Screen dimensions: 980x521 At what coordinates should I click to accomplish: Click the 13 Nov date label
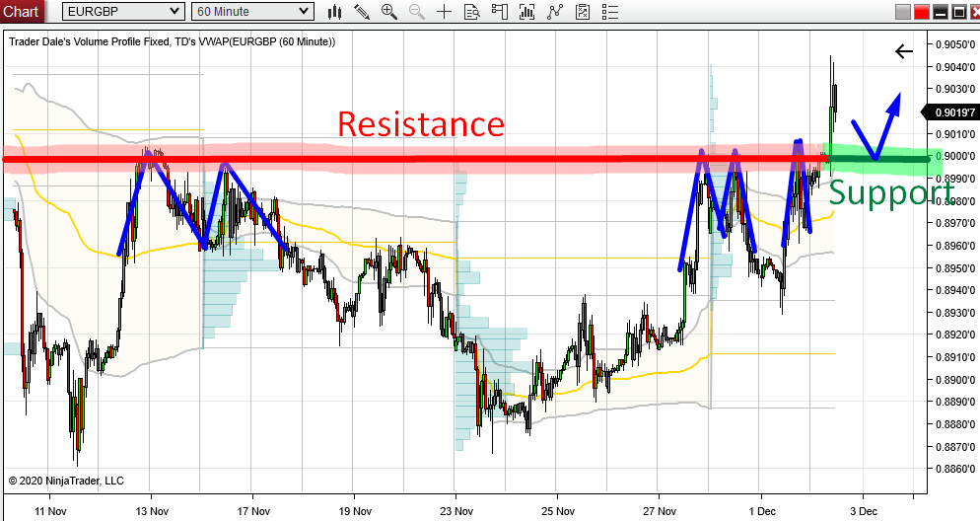[152, 511]
